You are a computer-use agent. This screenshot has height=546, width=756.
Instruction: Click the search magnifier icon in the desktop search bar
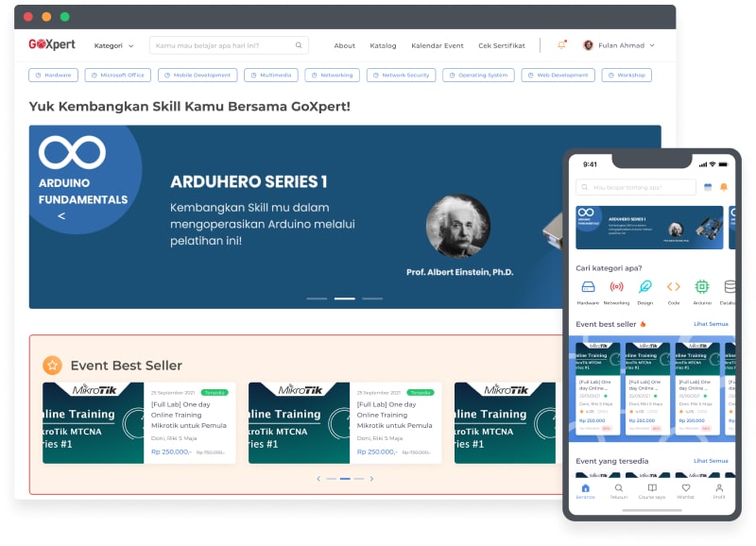[x=299, y=45]
